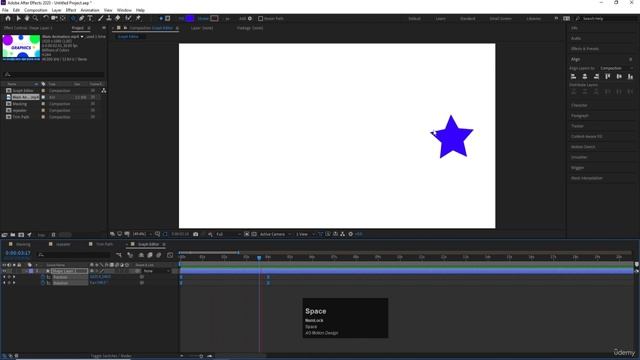Select the Roto Brush tool

click(129, 18)
